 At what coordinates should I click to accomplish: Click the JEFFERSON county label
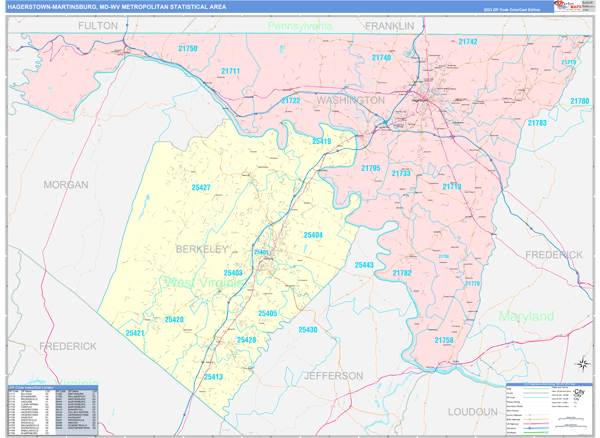click(x=333, y=375)
